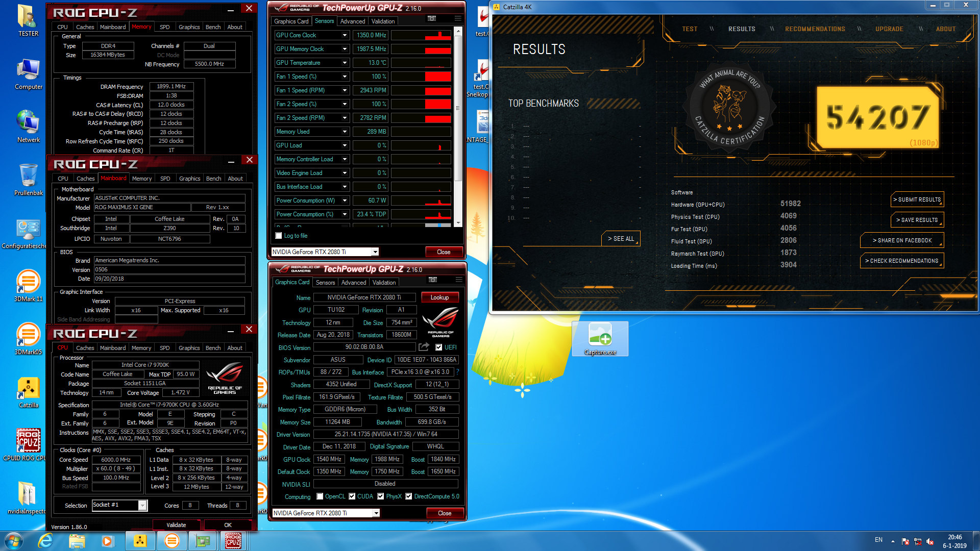Image resolution: width=980 pixels, height=551 pixels.
Task: Click SHARE ON FACEBOOK in Catzilla
Action: point(901,240)
